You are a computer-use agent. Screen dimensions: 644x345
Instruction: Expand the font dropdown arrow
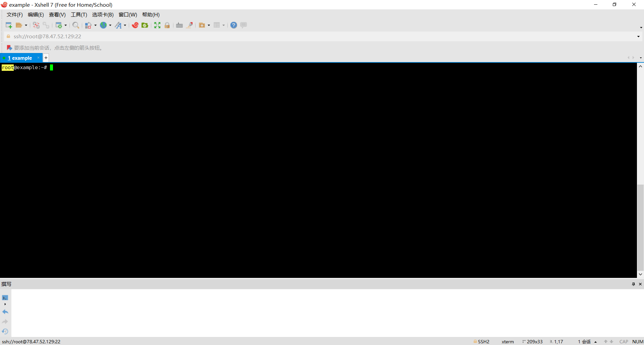125,25
